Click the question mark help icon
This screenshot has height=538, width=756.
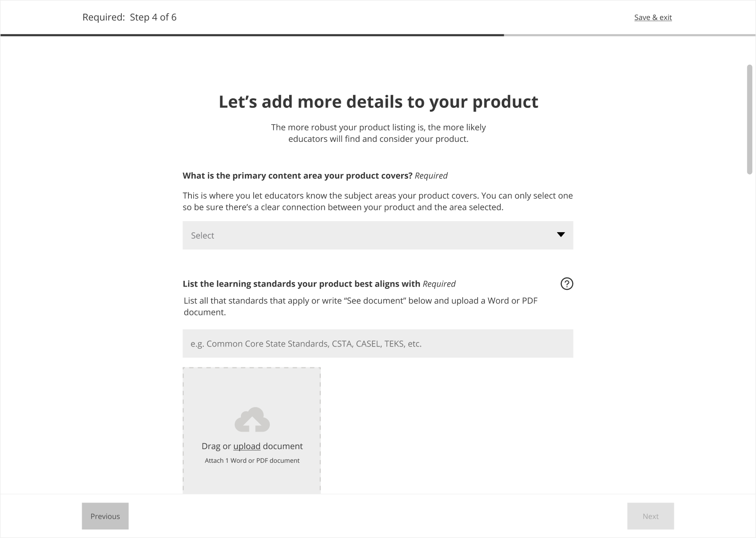pyautogui.click(x=567, y=284)
